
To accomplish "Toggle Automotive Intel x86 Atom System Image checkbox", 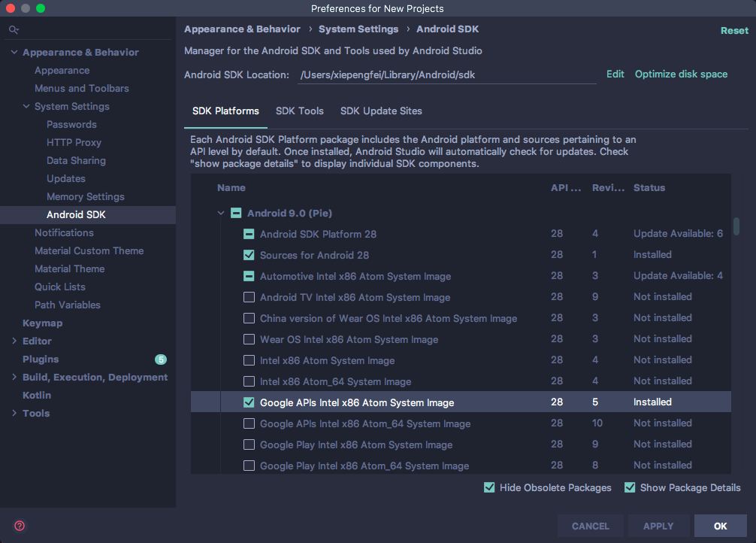I will pos(249,276).
